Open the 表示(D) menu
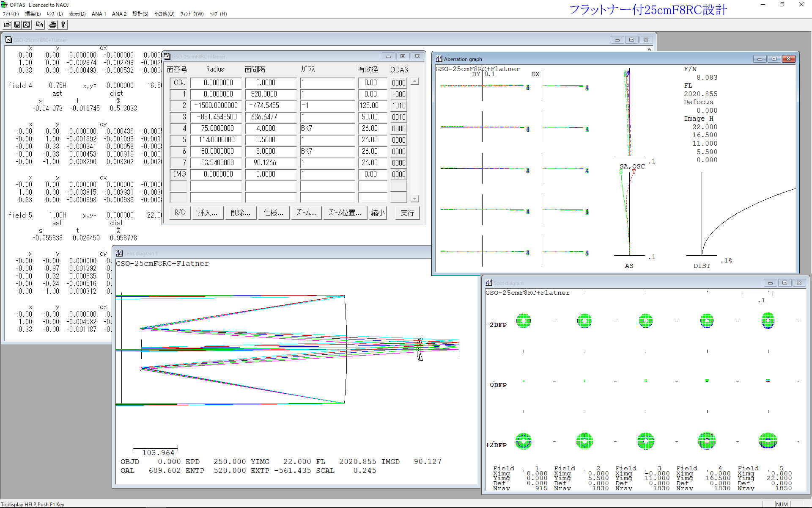Screen dimensions: 812x508 [77, 14]
